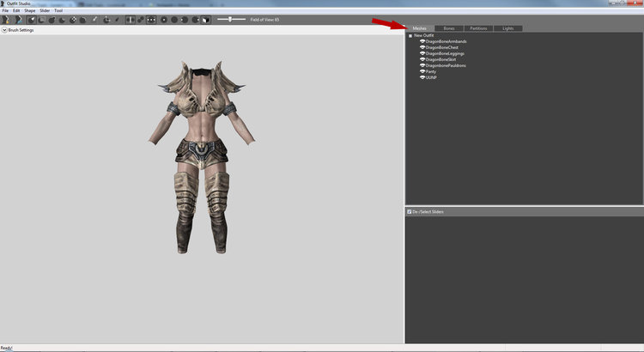Image resolution: width=644 pixels, height=352 pixels.
Task: Open the Tool menu
Action: pos(58,10)
